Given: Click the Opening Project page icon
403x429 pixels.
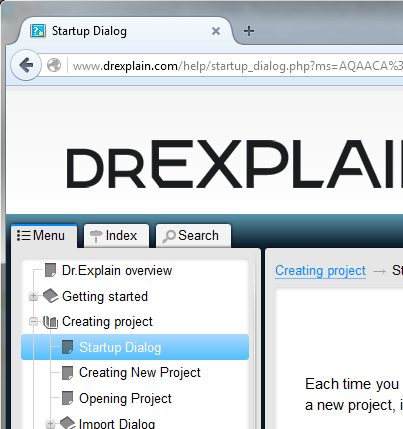Looking at the screenshot, I should pyautogui.click(x=68, y=398).
